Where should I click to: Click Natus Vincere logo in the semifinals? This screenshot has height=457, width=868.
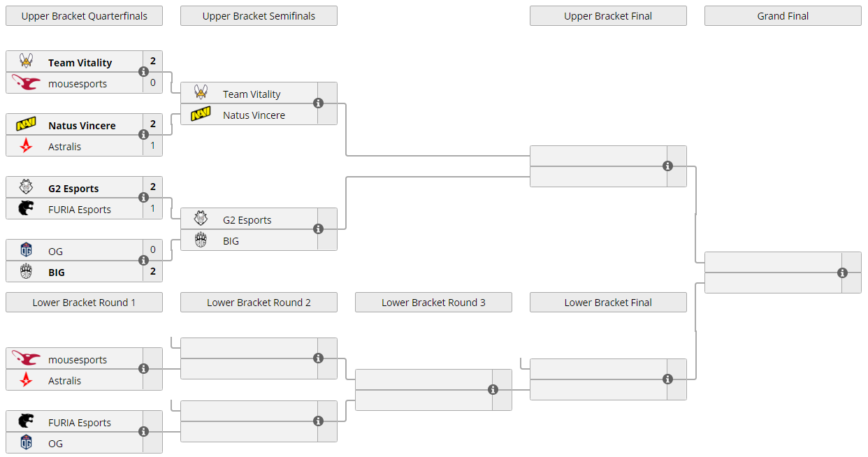[x=201, y=115]
